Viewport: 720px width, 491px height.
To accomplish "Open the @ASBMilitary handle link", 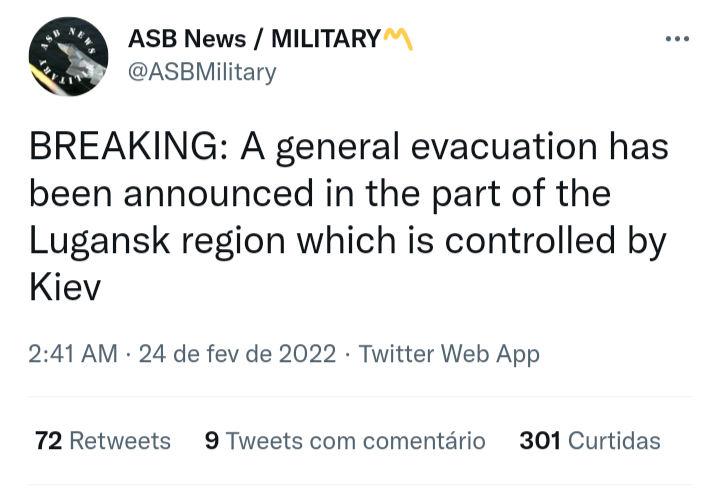I will (x=202, y=72).
